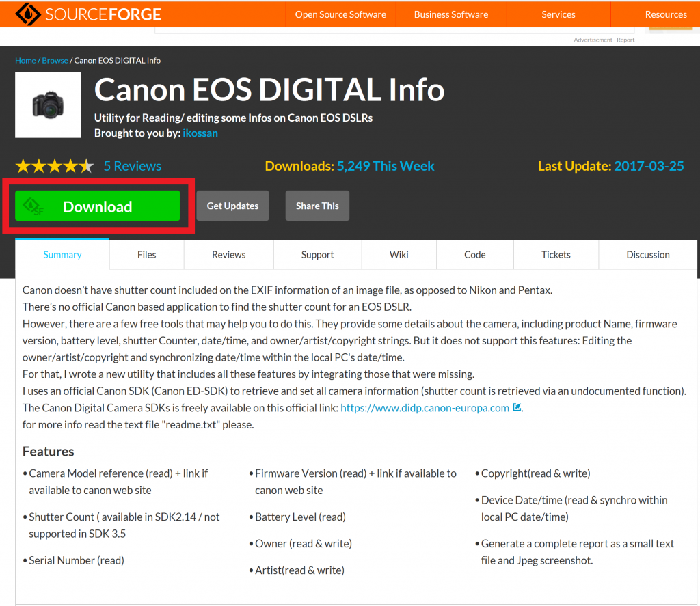Switch to the Files tab
This screenshot has width=700, height=606.
(146, 254)
